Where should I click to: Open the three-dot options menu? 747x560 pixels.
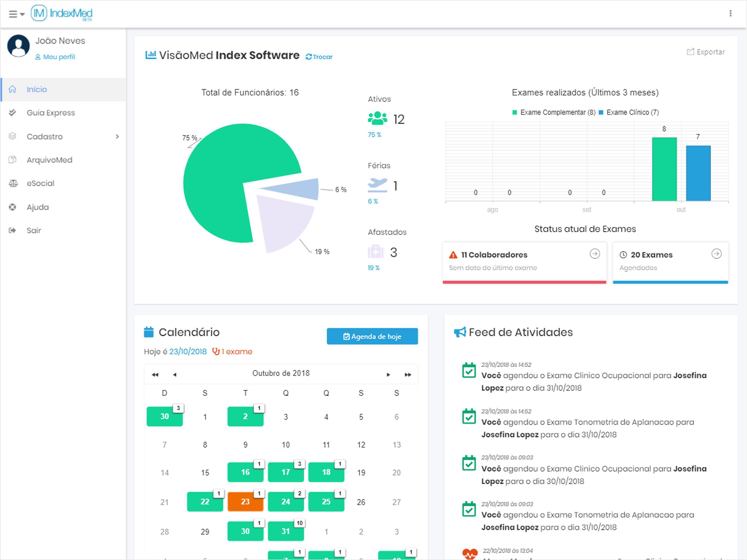tap(730, 13)
